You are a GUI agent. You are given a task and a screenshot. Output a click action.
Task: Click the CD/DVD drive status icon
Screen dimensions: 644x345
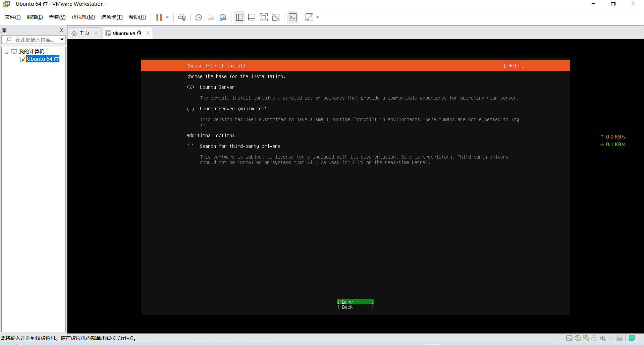(577, 338)
